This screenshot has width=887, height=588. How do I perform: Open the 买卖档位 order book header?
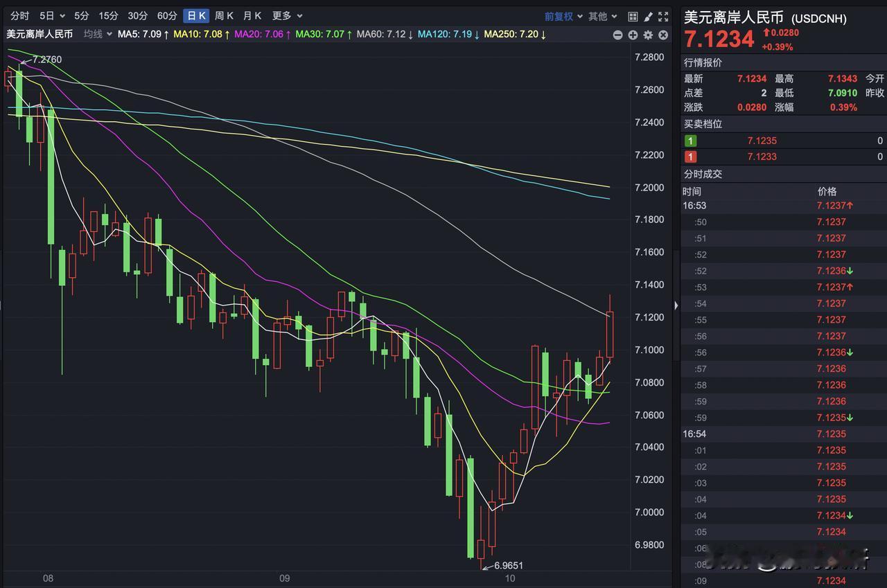pyautogui.click(x=703, y=123)
